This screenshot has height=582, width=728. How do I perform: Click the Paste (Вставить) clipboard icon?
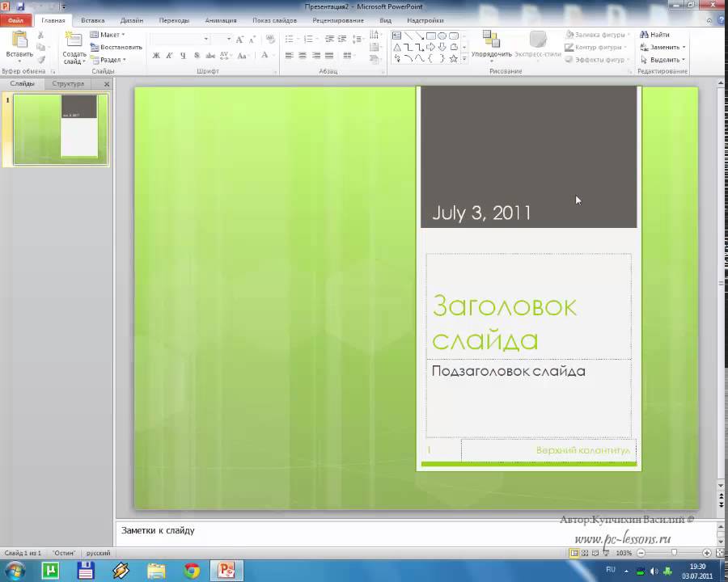tap(19, 39)
